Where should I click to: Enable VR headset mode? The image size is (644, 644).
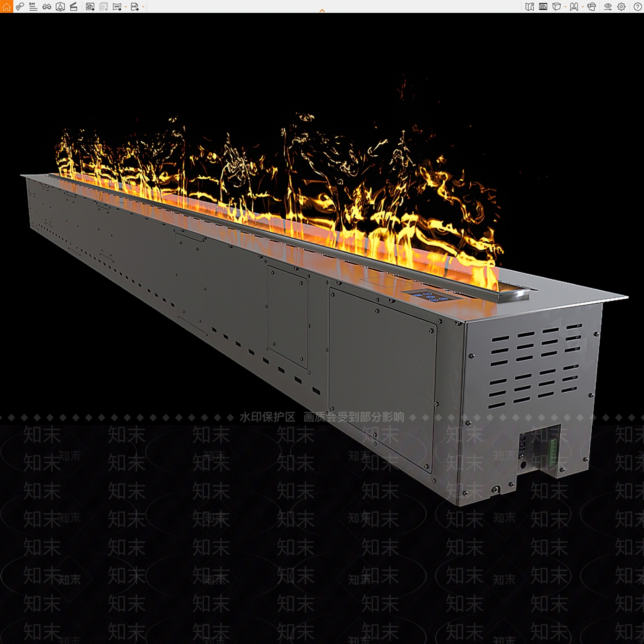coord(592,6)
